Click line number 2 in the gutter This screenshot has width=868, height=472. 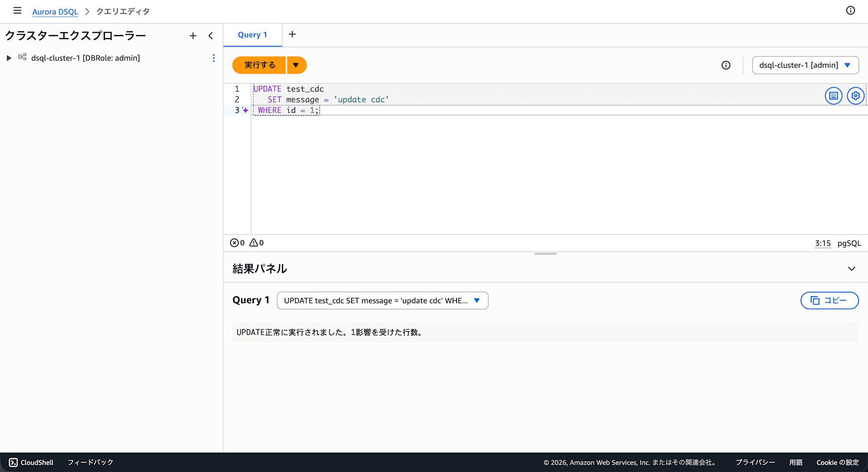237,99
